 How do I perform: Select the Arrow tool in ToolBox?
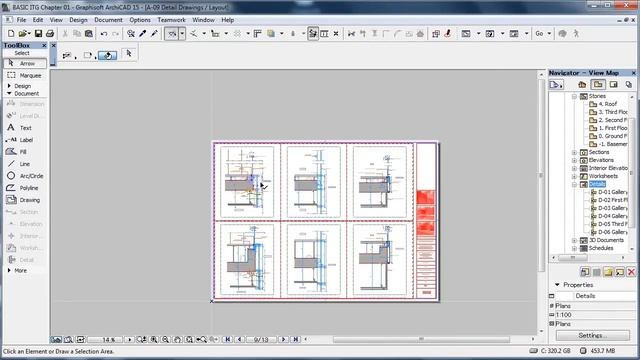click(25, 63)
